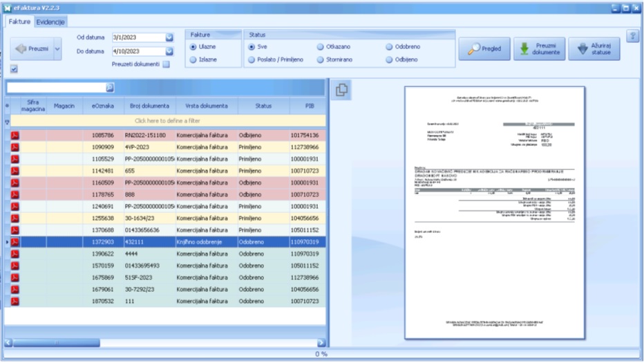Screen dimensions: 644x363
Task: Select status Odbijeno radio button
Action: coord(389,60)
